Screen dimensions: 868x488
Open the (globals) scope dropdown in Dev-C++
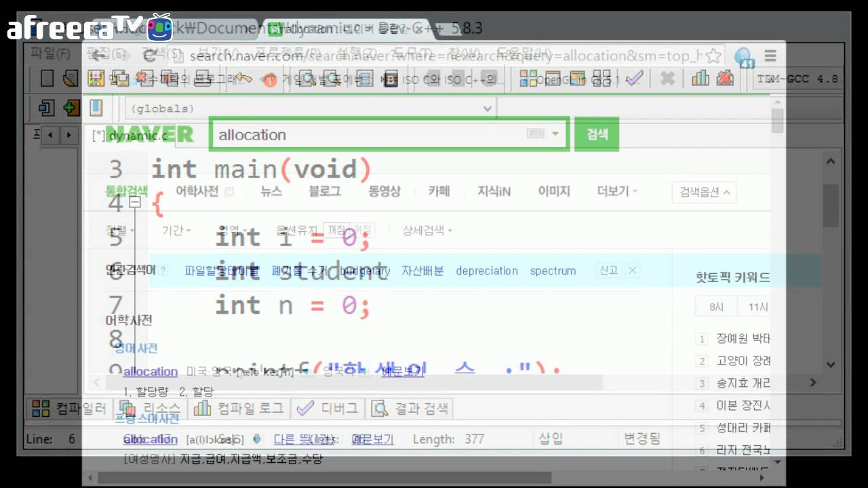pos(311,108)
